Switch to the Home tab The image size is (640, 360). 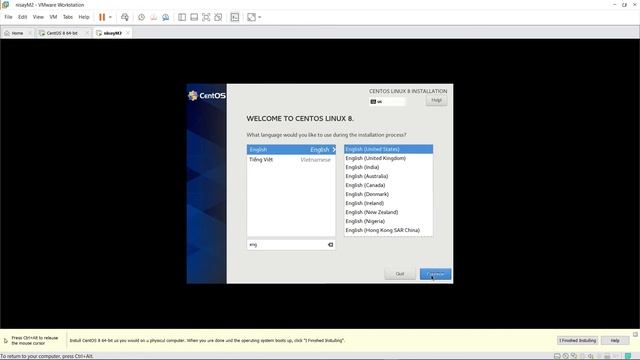[x=17, y=33]
